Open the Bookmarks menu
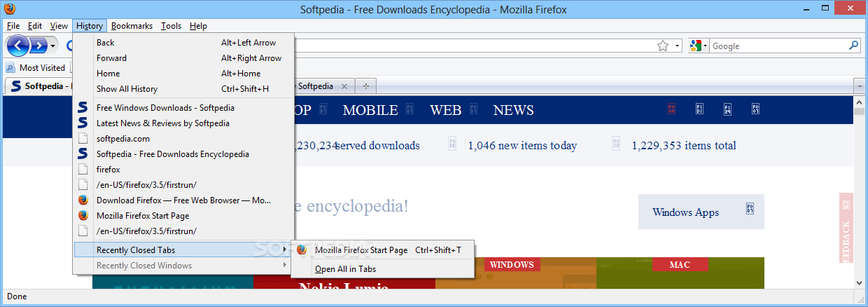Image resolution: width=868 pixels, height=307 pixels. 132,26
